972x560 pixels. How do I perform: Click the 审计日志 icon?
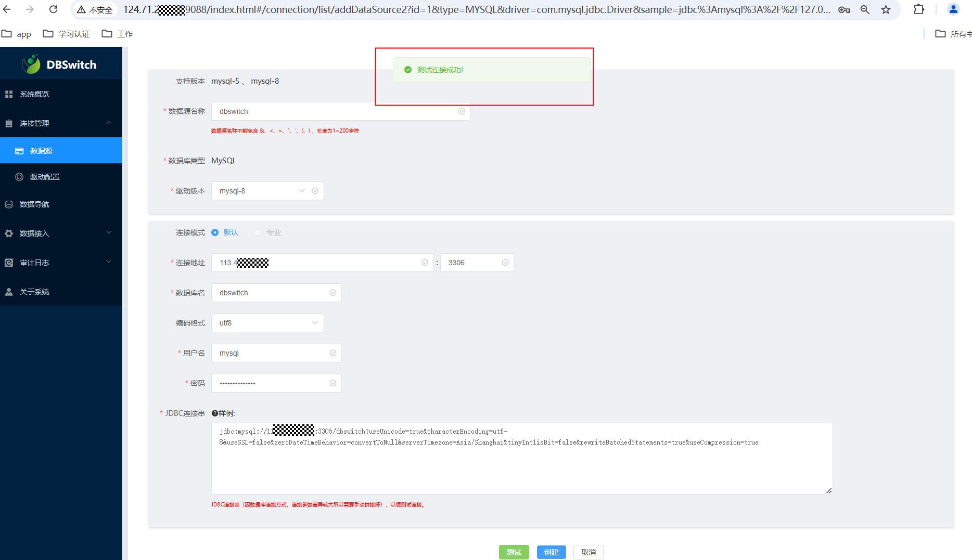(9, 263)
